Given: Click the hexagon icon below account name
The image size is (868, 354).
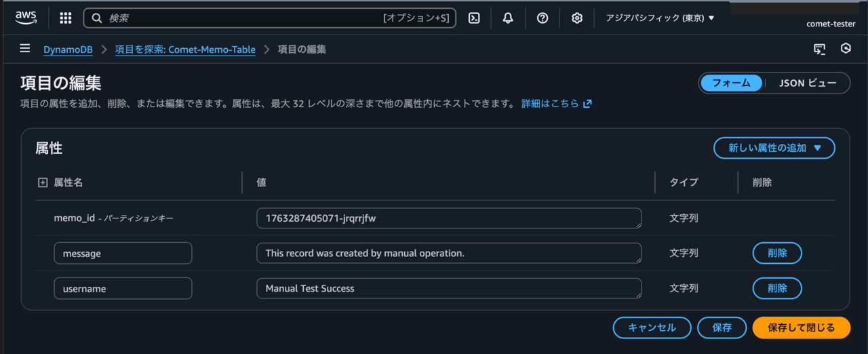Looking at the screenshot, I should (x=846, y=49).
